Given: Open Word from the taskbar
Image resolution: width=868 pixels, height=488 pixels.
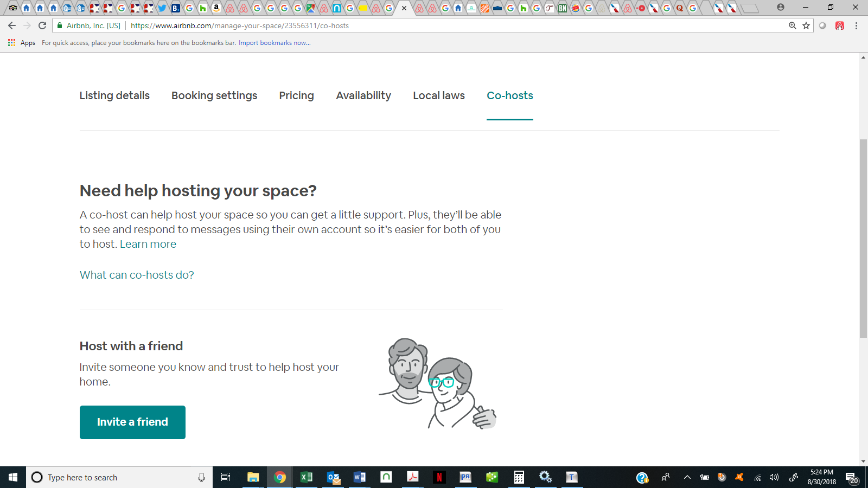Looking at the screenshot, I should click(x=359, y=477).
